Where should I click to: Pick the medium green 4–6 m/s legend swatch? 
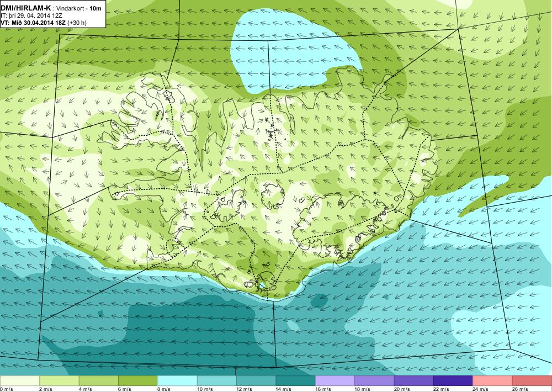pos(99,381)
